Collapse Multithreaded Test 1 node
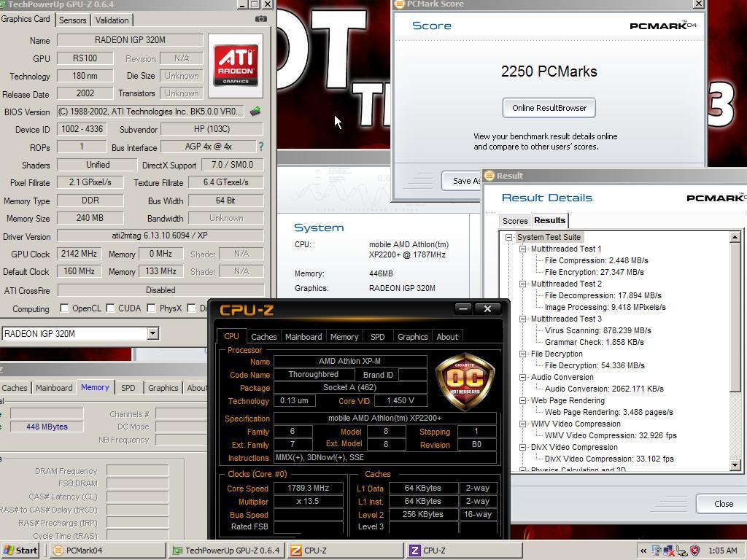This screenshot has height=560, width=747. [522, 249]
